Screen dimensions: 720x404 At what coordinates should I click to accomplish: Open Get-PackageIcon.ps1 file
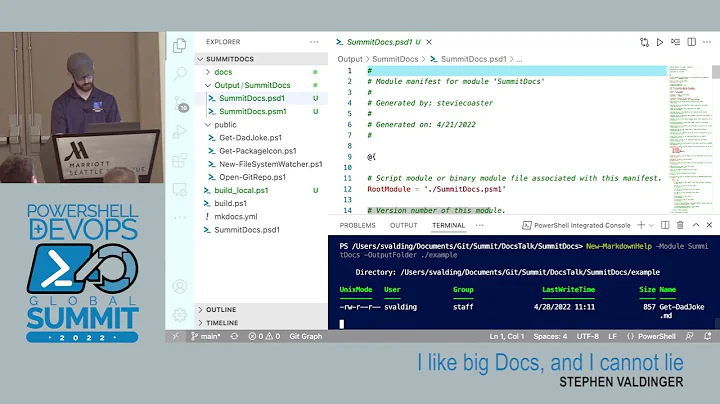point(261,151)
